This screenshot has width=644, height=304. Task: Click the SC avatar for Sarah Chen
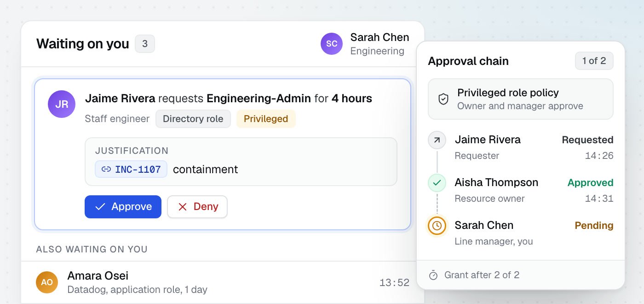(332, 44)
